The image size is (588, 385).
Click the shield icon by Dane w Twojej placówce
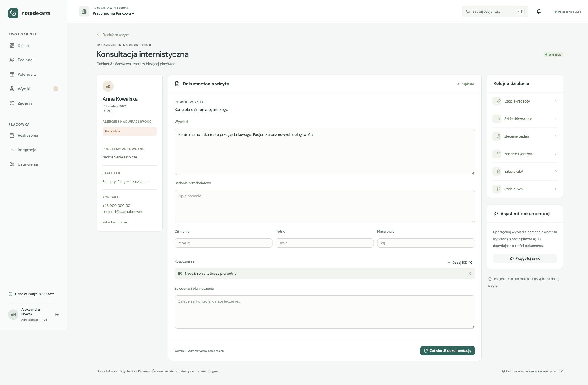(10, 294)
